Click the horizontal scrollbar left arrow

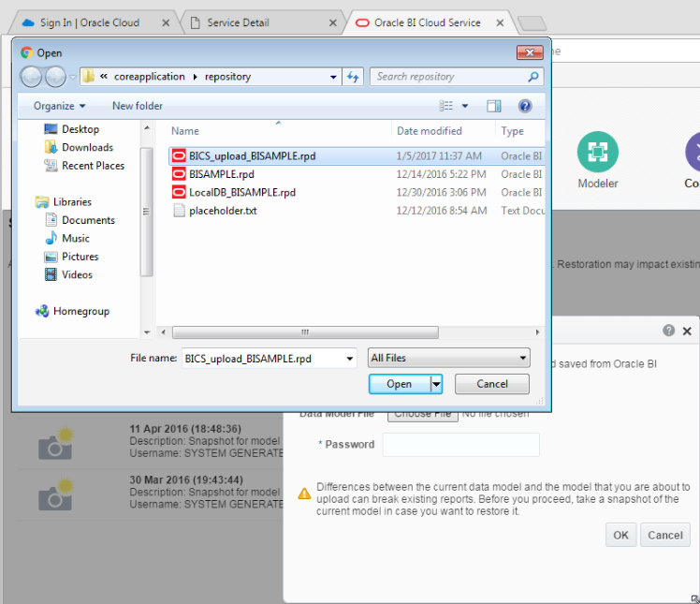tap(164, 331)
